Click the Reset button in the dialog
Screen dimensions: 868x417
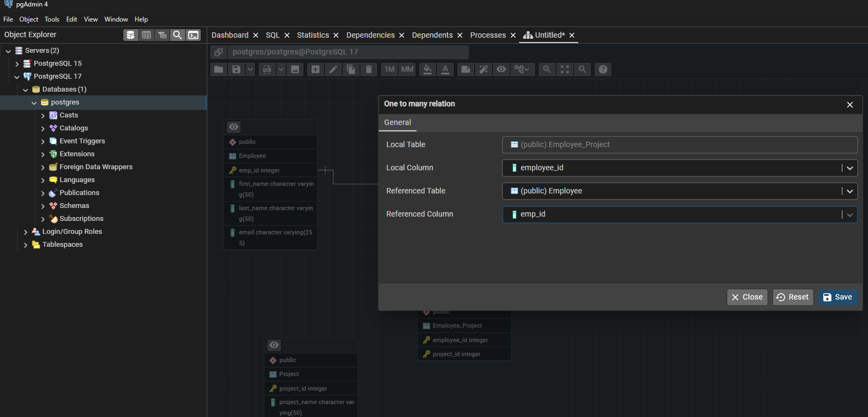point(793,297)
